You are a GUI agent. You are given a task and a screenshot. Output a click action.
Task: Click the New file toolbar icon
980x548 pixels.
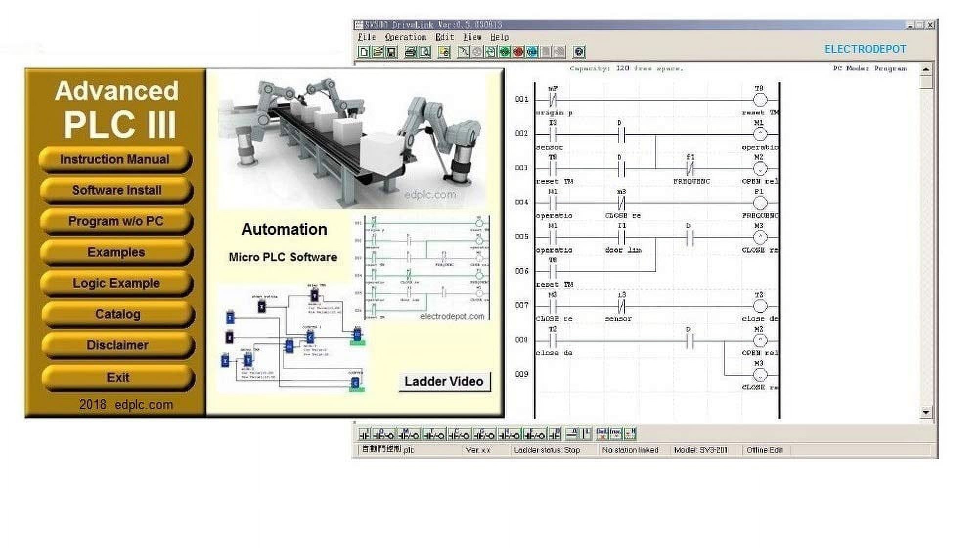point(364,52)
